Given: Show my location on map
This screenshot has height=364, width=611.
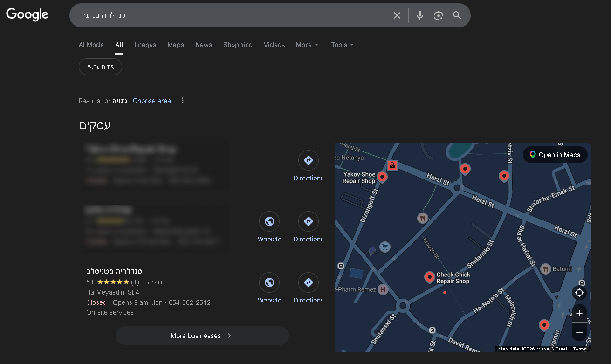Looking at the screenshot, I should pos(579,293).
